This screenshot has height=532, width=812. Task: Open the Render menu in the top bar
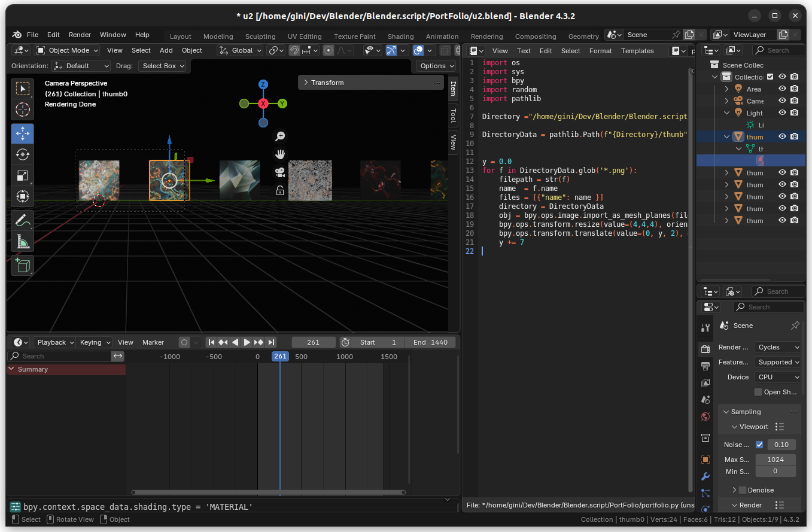coord(80,34)
